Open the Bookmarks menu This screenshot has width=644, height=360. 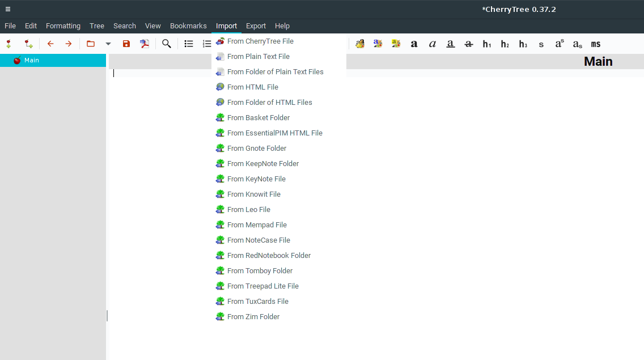point(188,26)
